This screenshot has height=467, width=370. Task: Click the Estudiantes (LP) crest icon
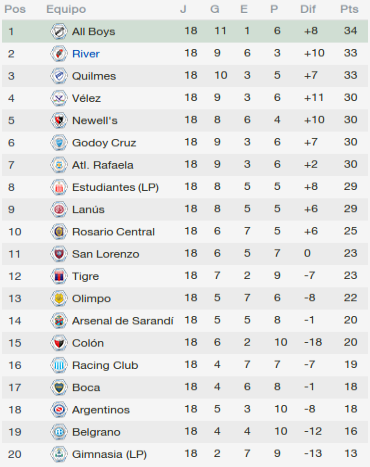click(x=59, y=187)
